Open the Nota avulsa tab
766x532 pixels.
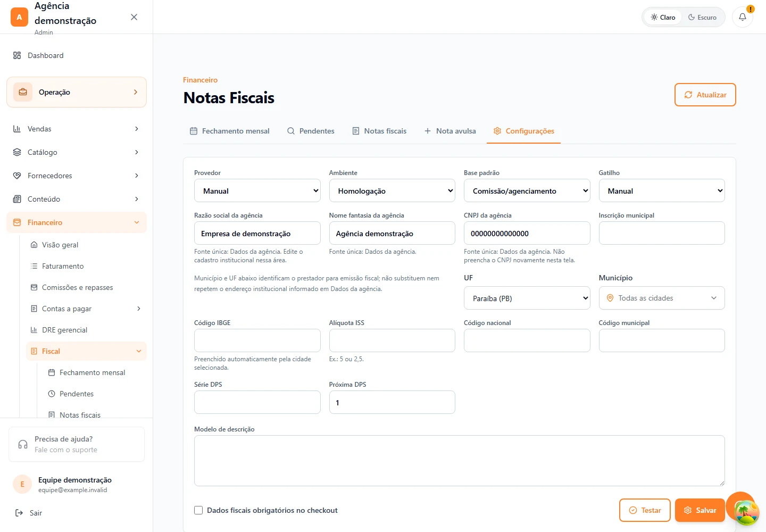450,131
